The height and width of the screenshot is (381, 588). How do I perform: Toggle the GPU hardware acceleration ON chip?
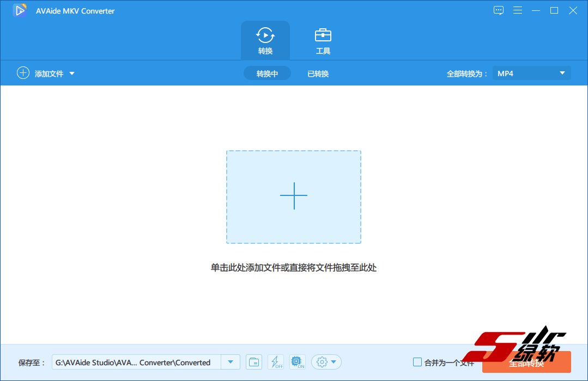(x=298, y=362)
